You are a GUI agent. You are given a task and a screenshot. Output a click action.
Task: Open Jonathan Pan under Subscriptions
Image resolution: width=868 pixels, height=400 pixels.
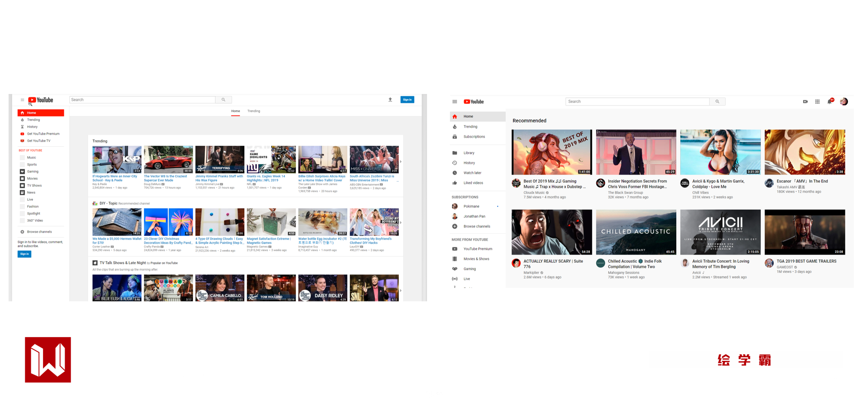[474, 216]
